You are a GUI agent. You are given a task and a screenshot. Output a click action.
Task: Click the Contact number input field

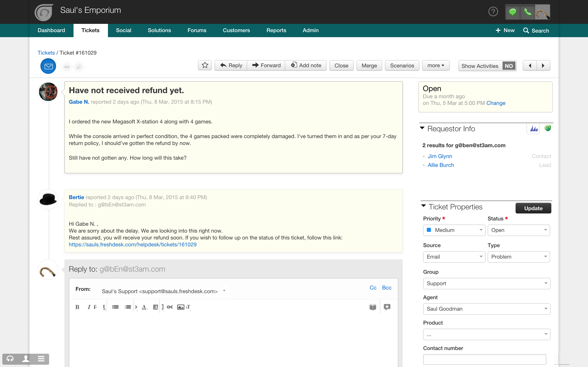pyautogui.click(x=484, y=359)
